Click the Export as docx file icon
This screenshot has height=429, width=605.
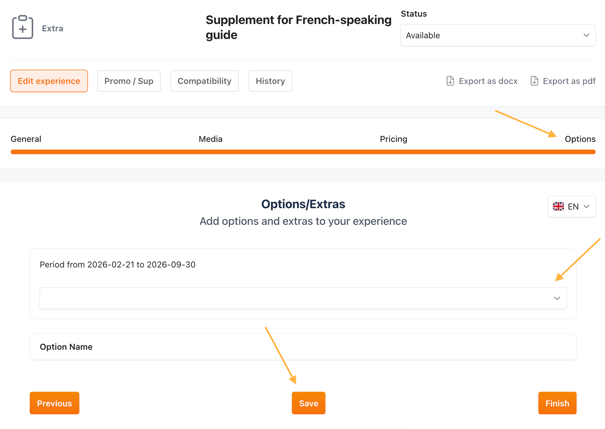point(450,81)
